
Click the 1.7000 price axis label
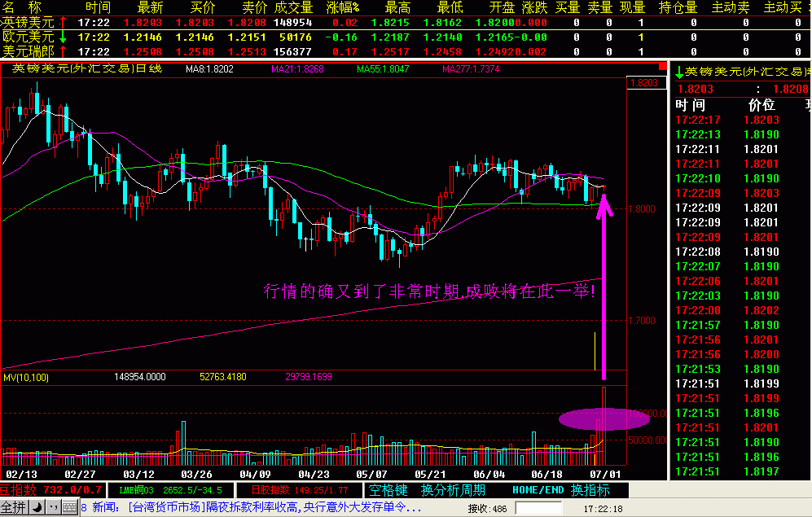(642, 321)
